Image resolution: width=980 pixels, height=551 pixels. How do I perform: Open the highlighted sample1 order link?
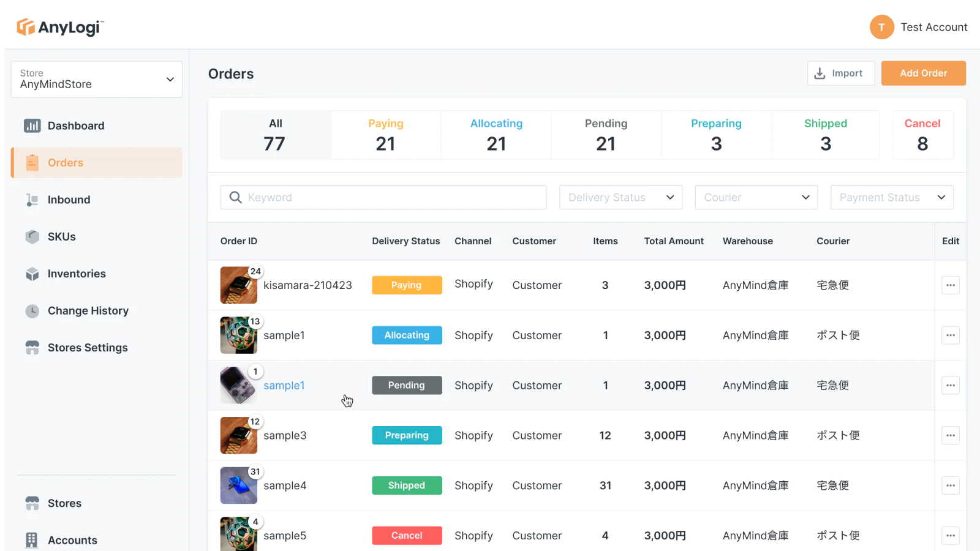tap(284, 386)
